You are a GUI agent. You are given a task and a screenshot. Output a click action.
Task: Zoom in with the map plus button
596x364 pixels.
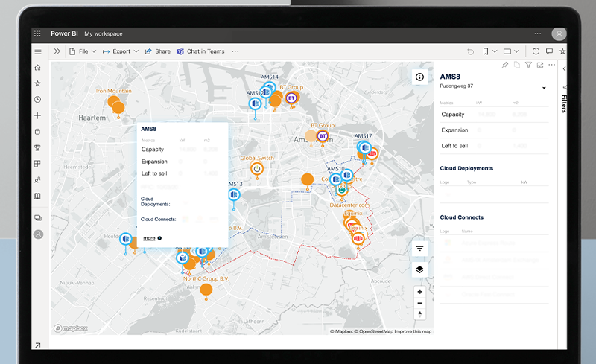[419, 292]
